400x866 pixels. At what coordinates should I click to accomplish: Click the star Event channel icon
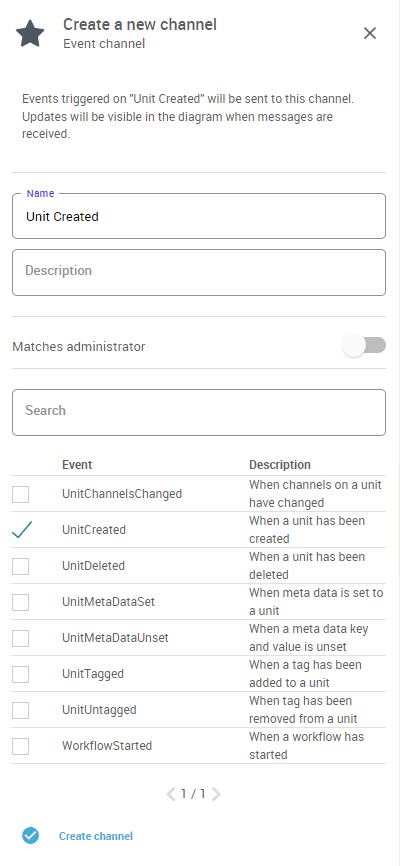point(30,34)
